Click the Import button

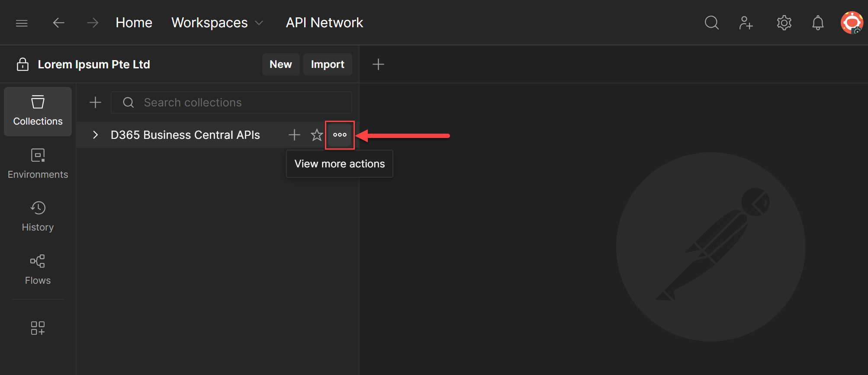coord(328,64)
